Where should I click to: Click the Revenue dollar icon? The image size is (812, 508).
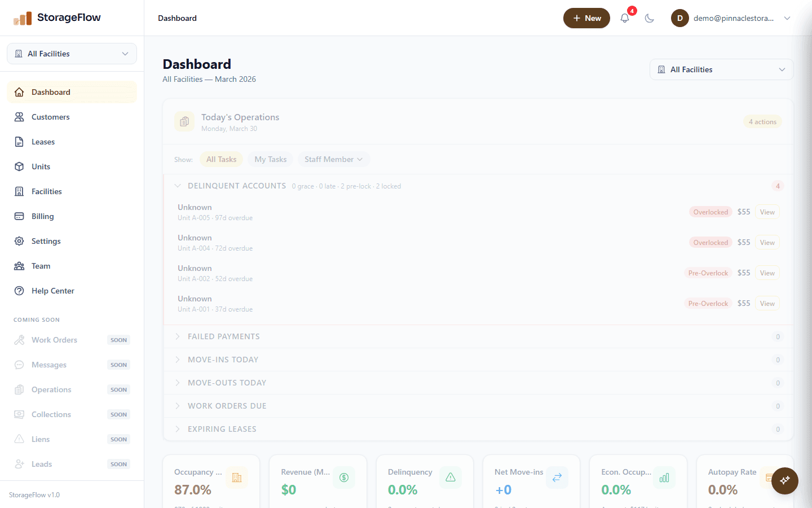pos(344,477)
